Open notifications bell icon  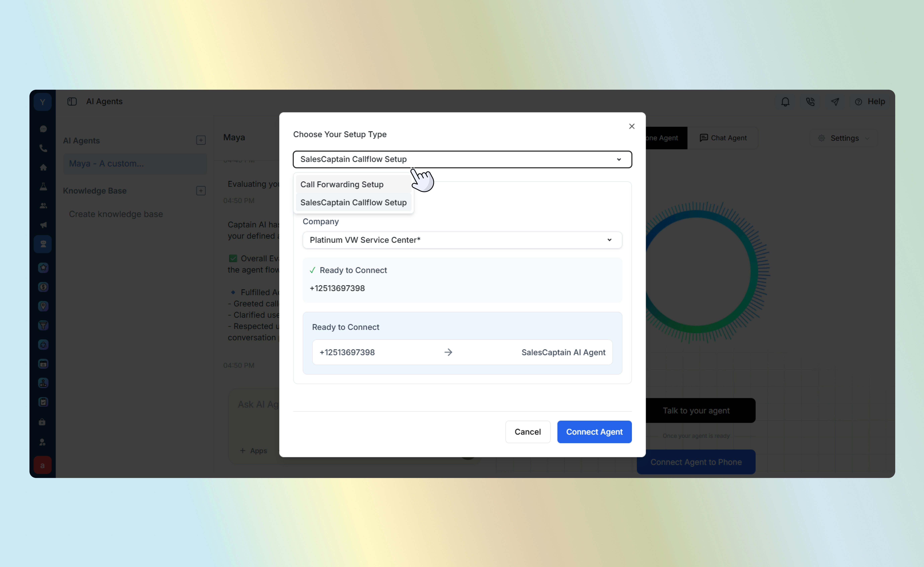(785, 102)
